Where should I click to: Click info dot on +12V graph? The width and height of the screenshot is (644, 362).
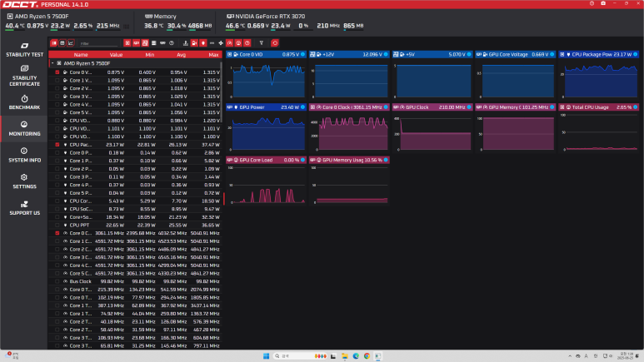coord(386,54)
